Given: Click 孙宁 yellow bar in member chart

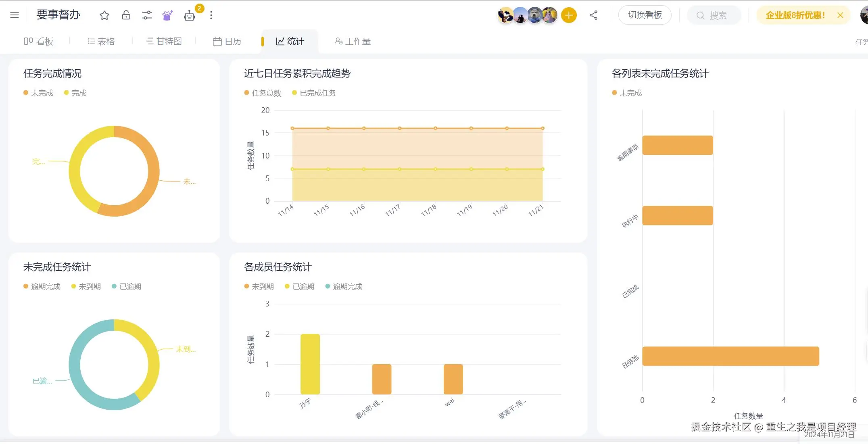Looking at the screenshot, I should (x=310, y=364).
